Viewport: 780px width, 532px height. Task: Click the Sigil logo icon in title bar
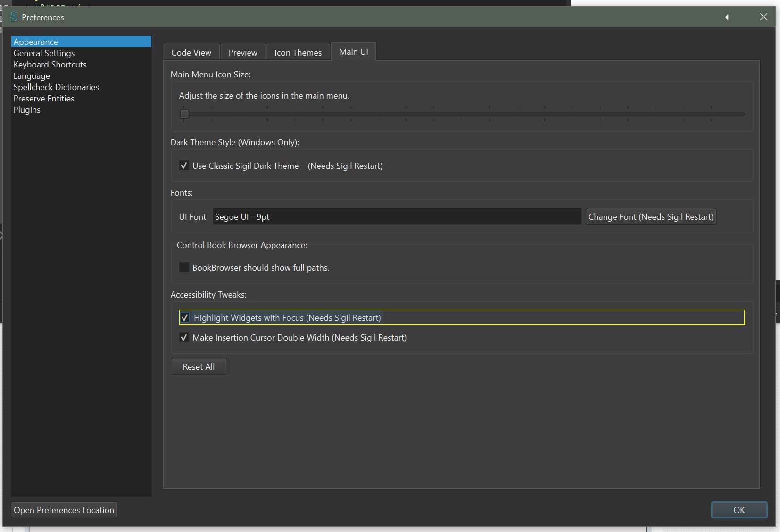pos(14,17)
